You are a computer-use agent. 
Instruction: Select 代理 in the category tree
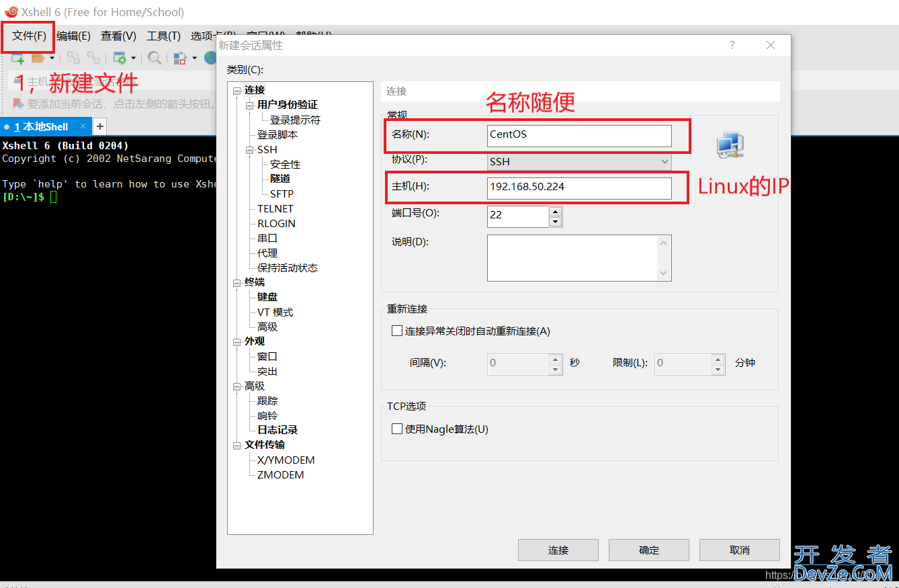click(267, 253)
